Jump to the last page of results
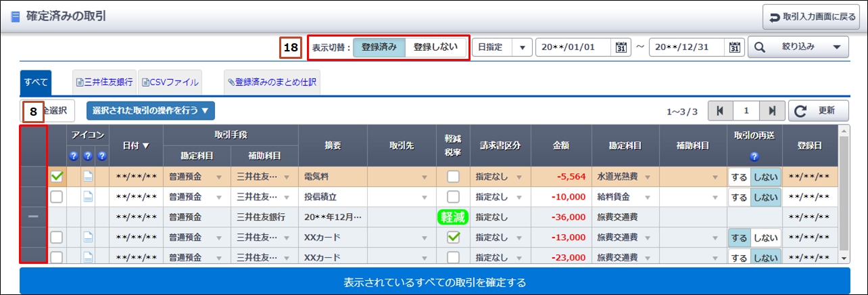The image size is (868, 295). 771,110
